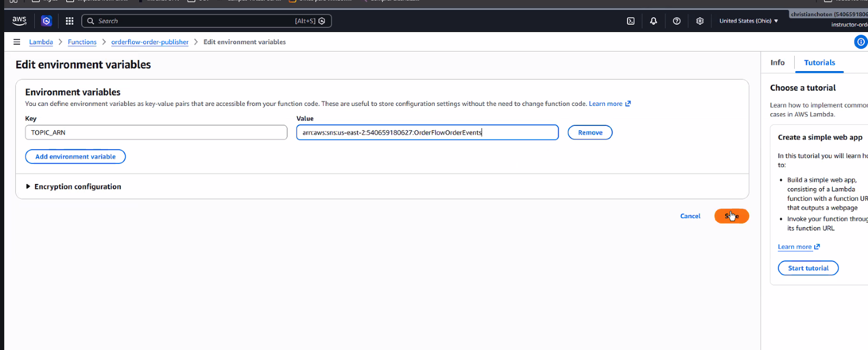Open the settings gear icon
Screen dimensions: 868x350
pyautogui.click(x=700, y=21)
